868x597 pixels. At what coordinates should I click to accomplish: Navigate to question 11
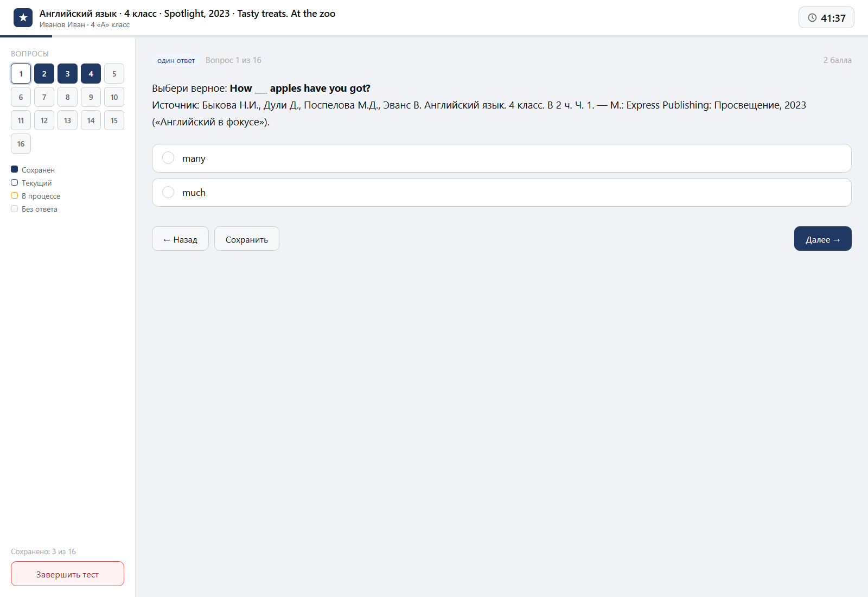(x=21, y=120)
